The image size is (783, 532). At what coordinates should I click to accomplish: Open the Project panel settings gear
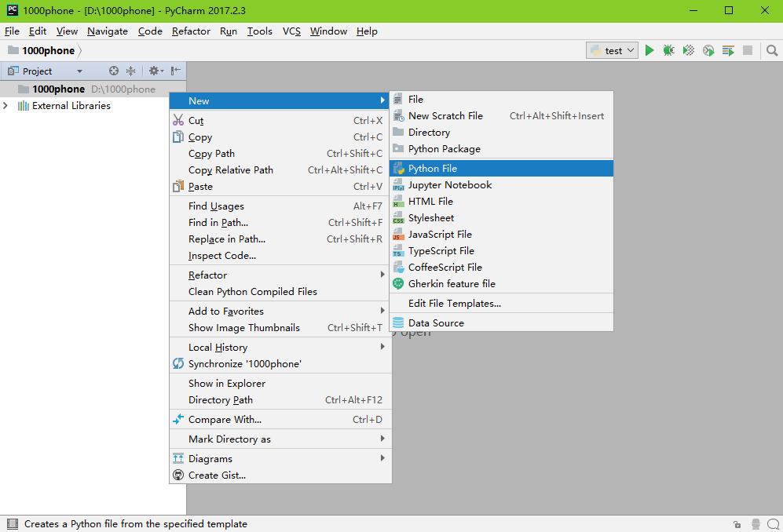pyautogui.click(x=156, y=71)
